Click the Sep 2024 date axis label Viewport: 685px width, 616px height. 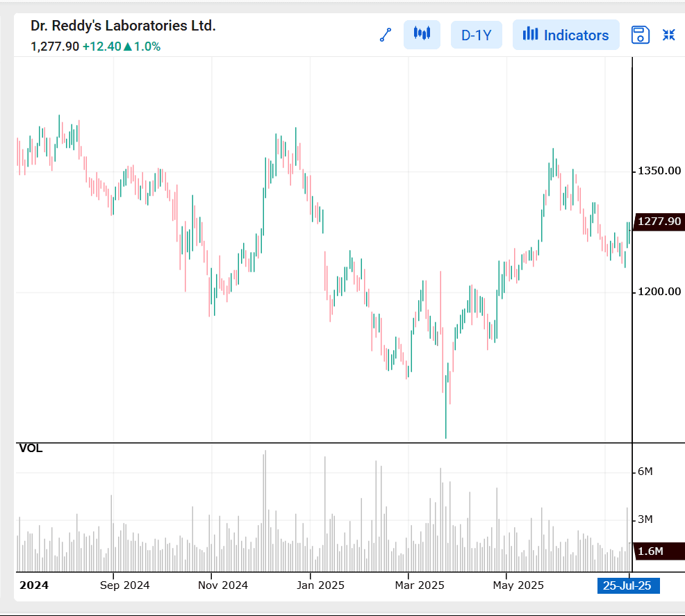124,585
